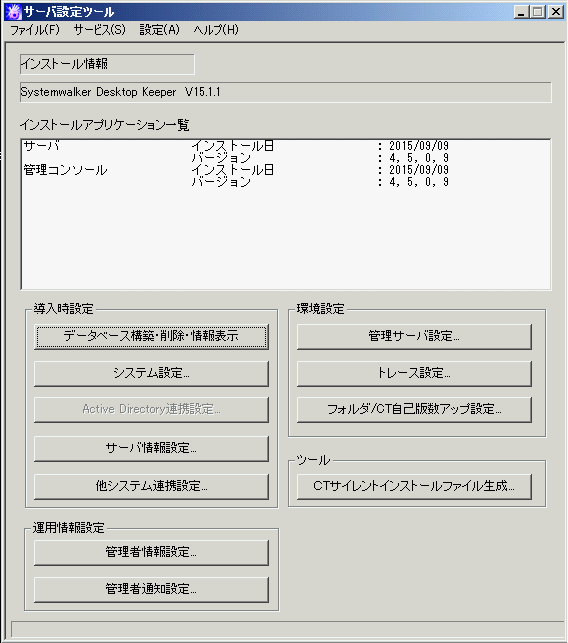The width and height of the screenshot is (568, 643).
Task: Click the 導入時設定 group label
Action: [64, 309]
